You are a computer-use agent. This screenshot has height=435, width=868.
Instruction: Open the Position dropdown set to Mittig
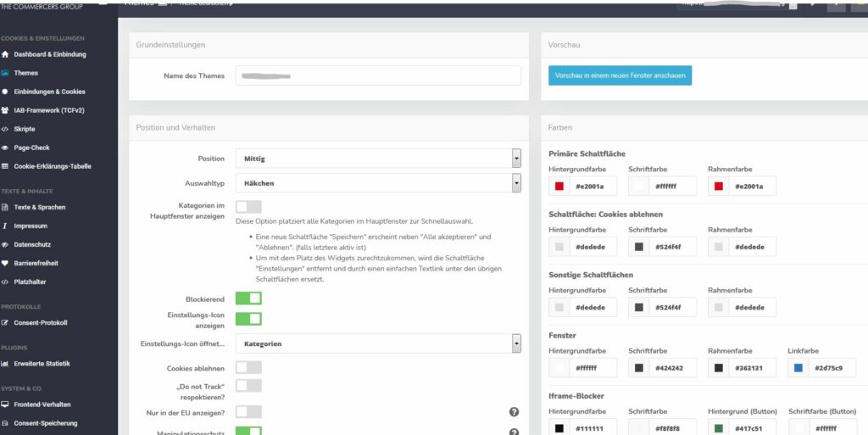(x=378, y=159)
